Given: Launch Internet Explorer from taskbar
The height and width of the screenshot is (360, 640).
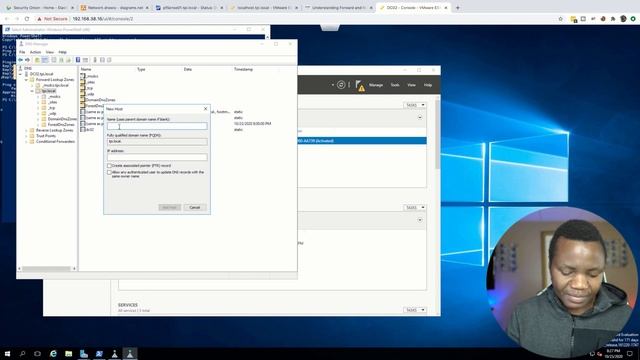Looking at the screenshot, I should pos(53,353).
